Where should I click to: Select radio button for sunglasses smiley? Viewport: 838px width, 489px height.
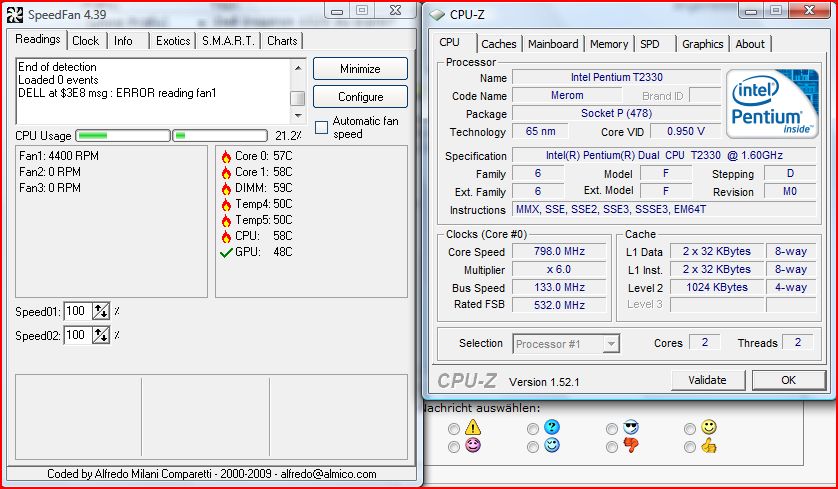(x=611, y=429)
